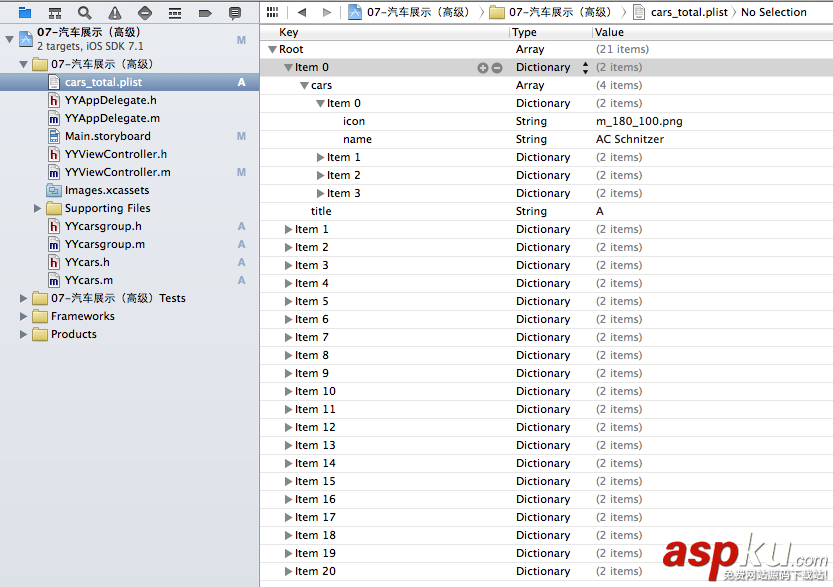The image size is (833, 587).
Task: Select YYcars.m file
Action: coord(89,280)
